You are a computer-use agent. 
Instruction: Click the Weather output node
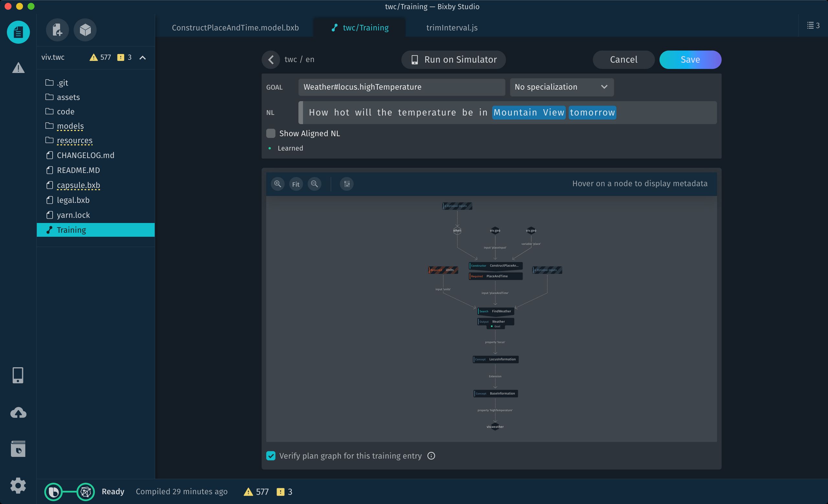(x=496, y=322)
